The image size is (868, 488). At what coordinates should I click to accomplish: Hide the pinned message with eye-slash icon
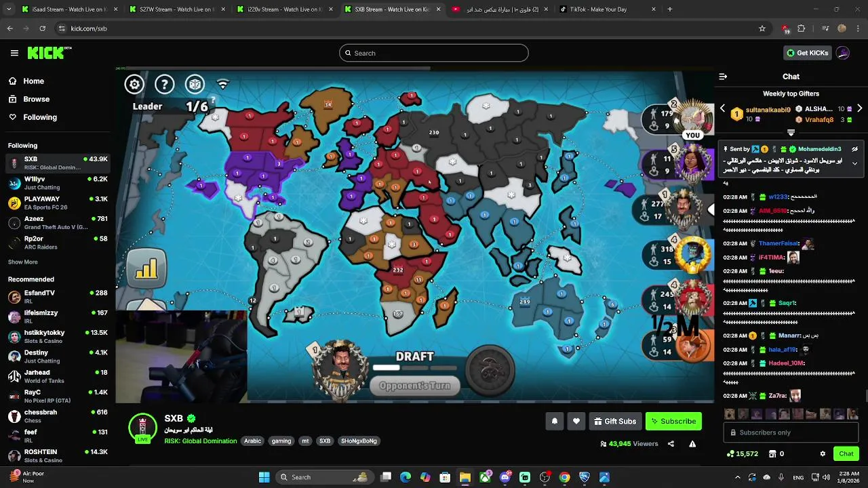click(x=854, y=149)
